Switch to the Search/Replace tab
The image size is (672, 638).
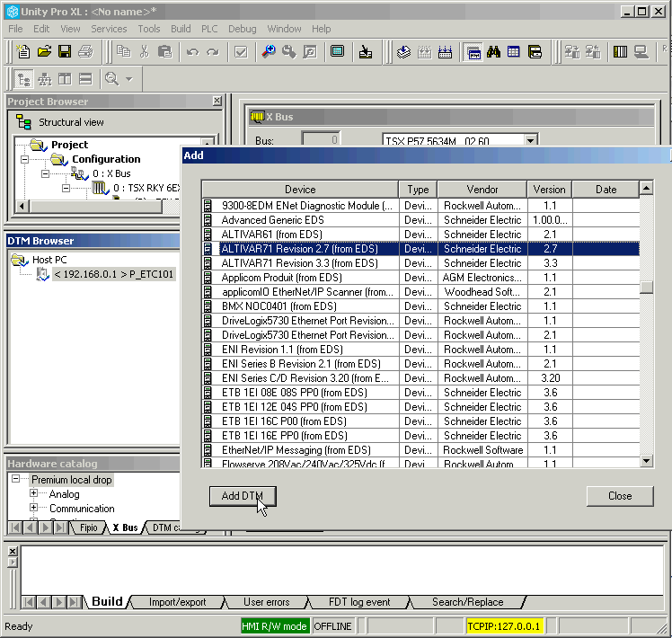pyautogui.click(x=467, y=602)
